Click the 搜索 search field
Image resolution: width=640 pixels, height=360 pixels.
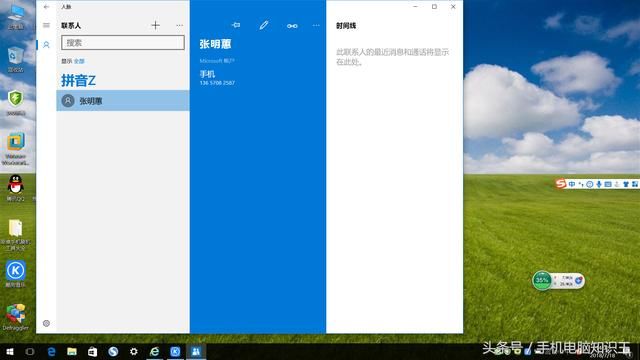tap(123, 42)
